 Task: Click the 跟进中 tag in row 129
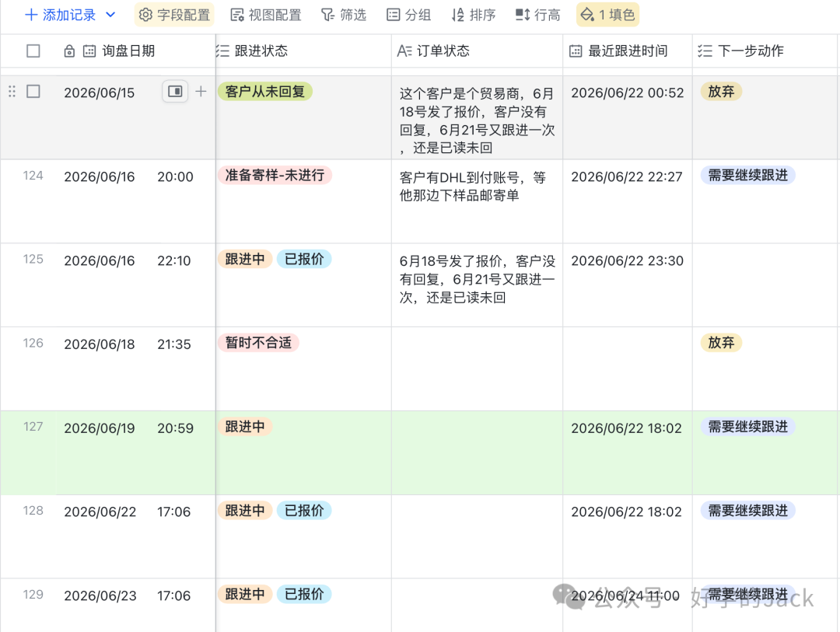tap(245, 595)
